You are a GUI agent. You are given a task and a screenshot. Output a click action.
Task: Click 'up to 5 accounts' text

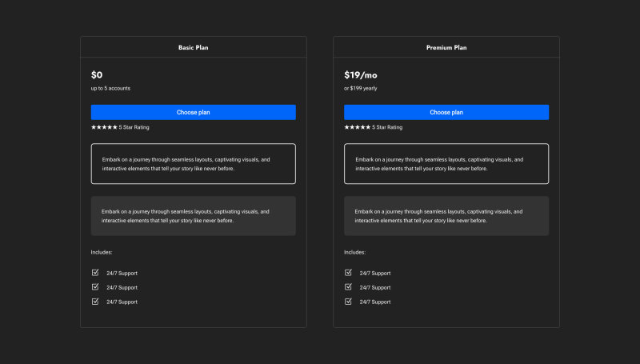(x=110, y=88)
